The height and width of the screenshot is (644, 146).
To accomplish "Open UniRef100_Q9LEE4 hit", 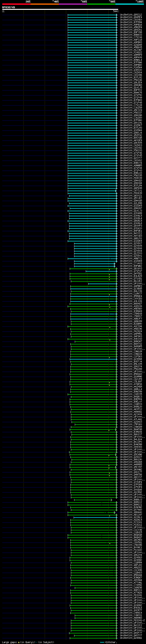I will click(x=131, y=82).
